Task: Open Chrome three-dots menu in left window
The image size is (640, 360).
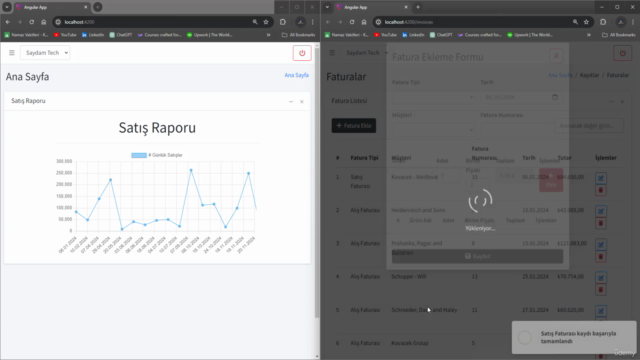Action: [313, 22]
